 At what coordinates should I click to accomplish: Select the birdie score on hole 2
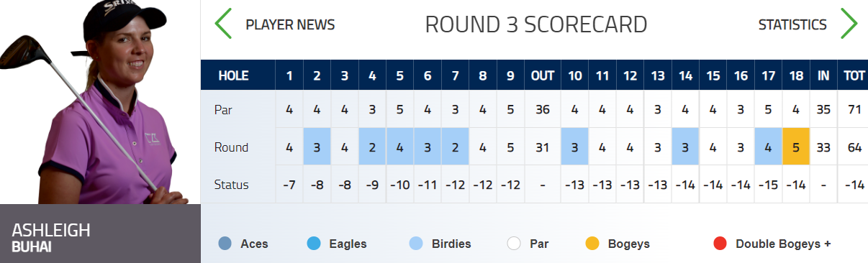pyautogui.click(x=317, y=147)
